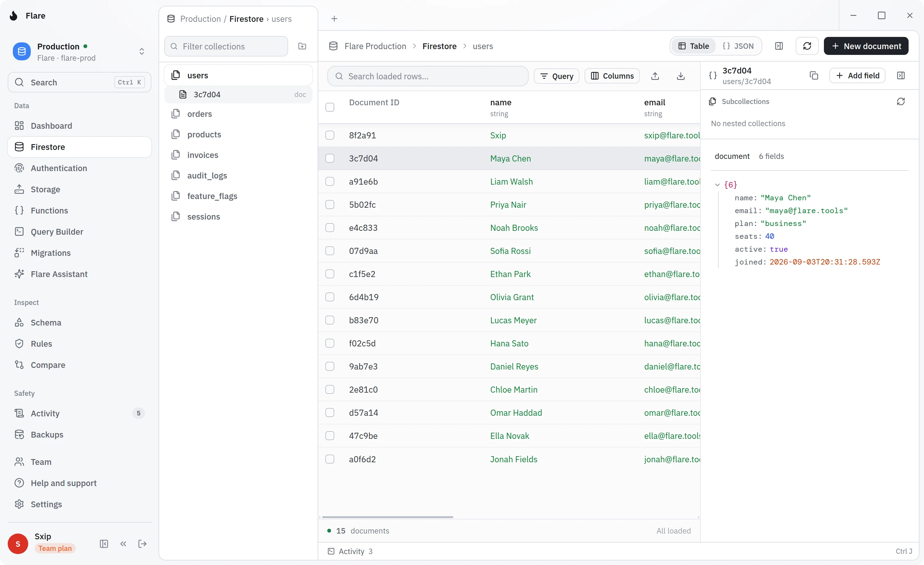This screenshot has width=924, height=565.
Task: Open Settings
Action: [80, 504]
